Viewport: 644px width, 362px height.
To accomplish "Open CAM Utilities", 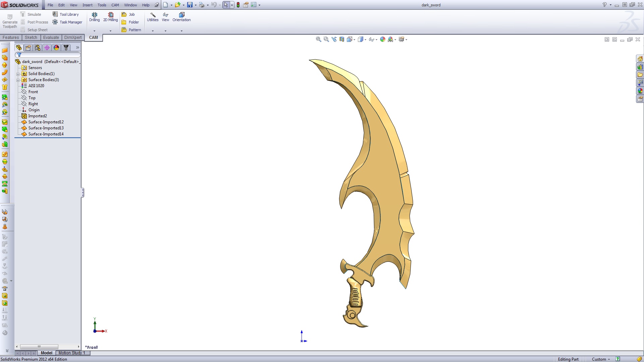I will [153, 17].
